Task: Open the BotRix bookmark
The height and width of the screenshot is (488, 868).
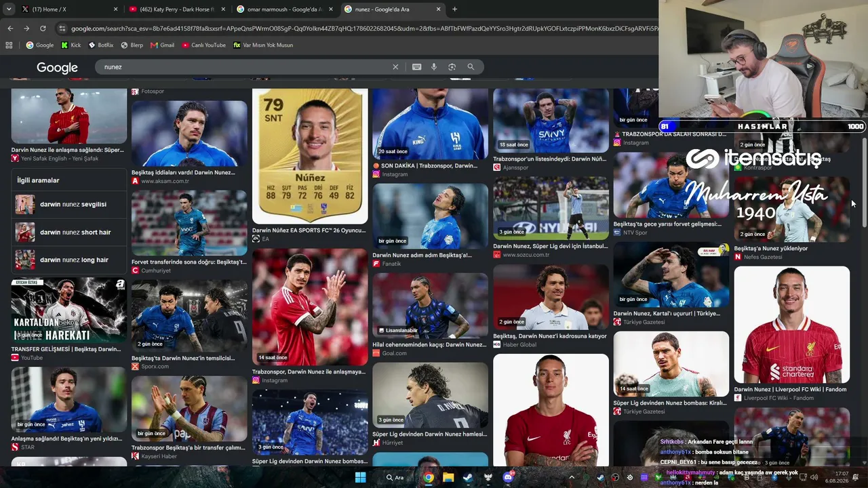Action: [x=100, y=45]
